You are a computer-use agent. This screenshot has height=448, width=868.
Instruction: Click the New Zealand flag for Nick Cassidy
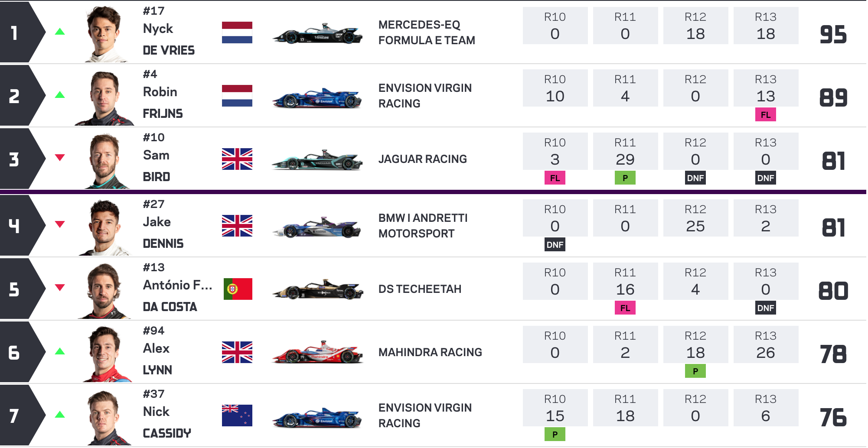(237, 416)
